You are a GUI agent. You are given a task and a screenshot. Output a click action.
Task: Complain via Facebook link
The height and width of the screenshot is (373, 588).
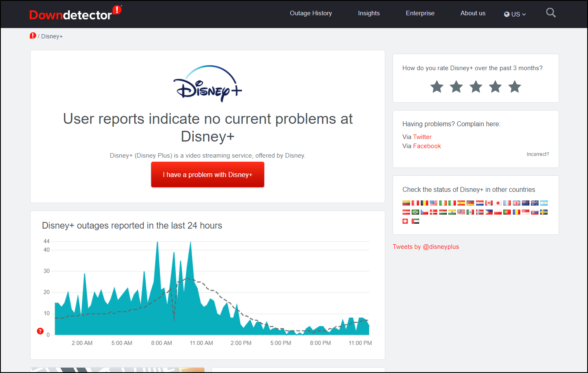point(427,146)
